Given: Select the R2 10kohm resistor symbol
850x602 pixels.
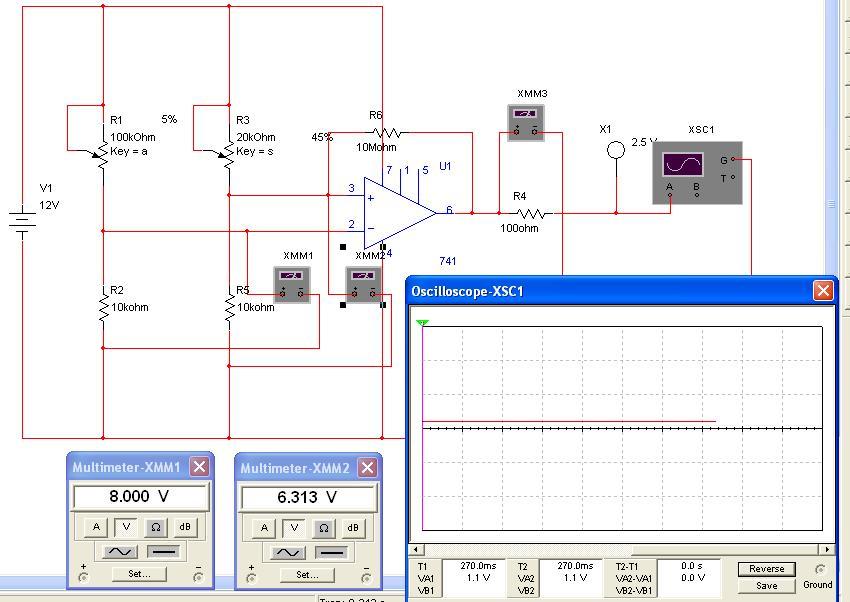Looking at the screenshot, I should [x=104, y=307].
